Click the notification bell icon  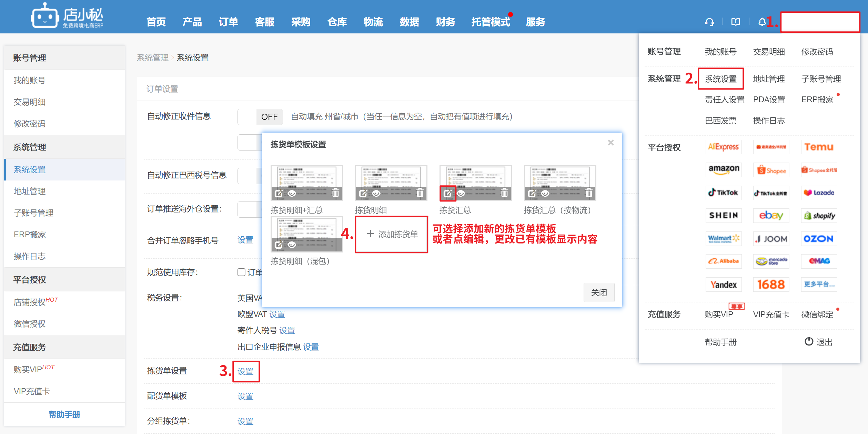762,22
